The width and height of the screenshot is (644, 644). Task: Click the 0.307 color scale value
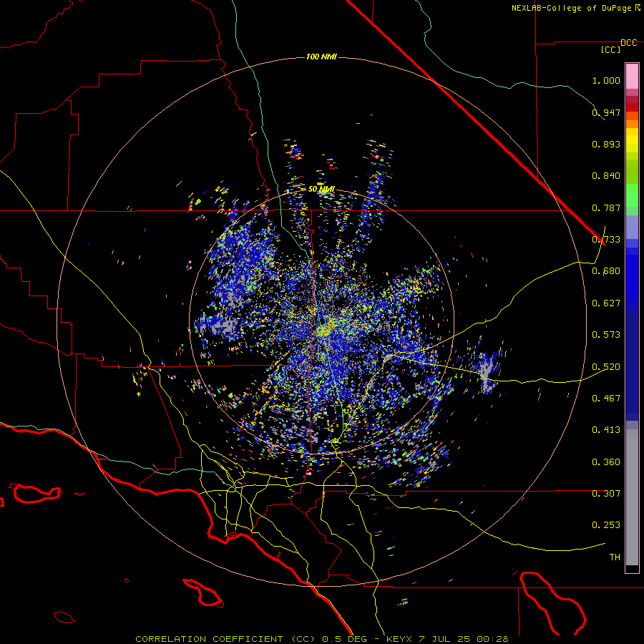[606, 494]
